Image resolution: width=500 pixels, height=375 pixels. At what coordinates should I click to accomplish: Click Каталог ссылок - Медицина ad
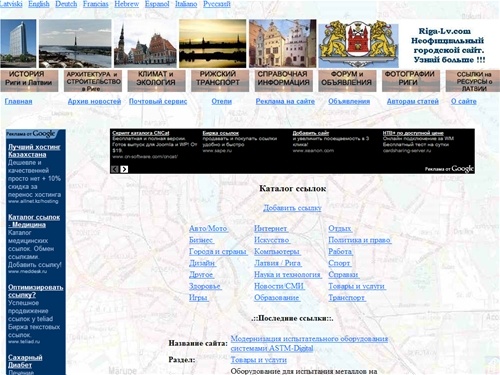[x=34, y=221]
